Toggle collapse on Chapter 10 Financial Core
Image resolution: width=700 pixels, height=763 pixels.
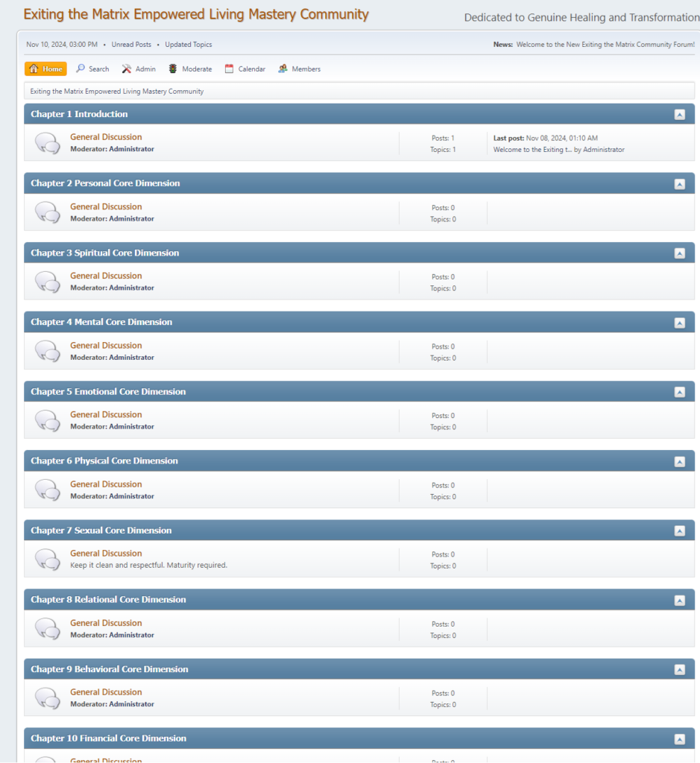coord(679,739)
